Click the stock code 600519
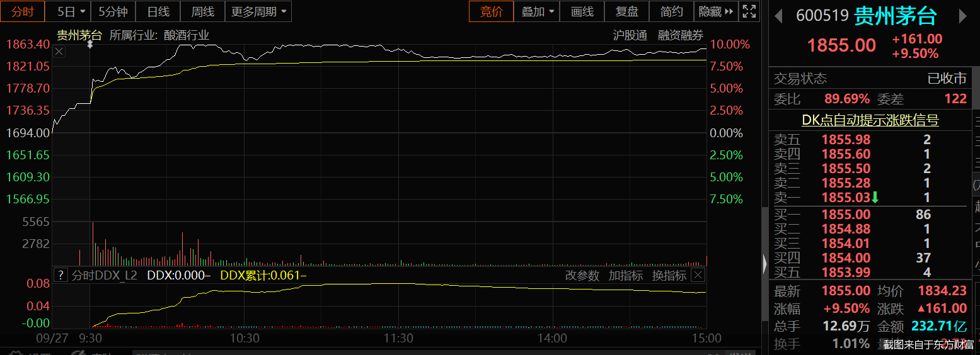980x355 pixels. tap(823, 16)
